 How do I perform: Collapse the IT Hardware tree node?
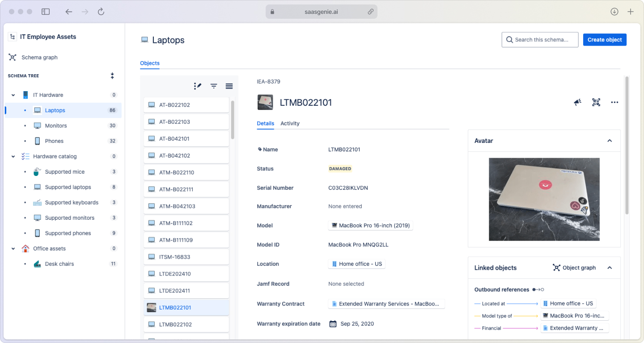click(13, 95)
